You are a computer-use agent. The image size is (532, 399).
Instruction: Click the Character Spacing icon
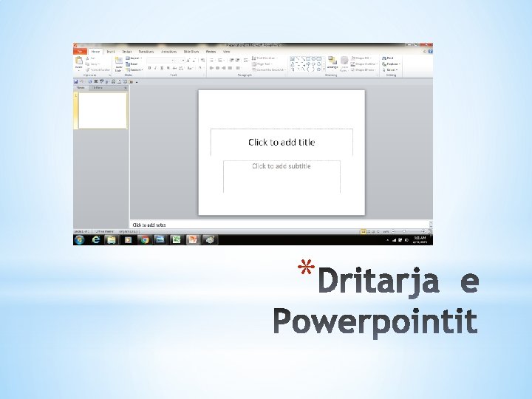coord(181,68)
